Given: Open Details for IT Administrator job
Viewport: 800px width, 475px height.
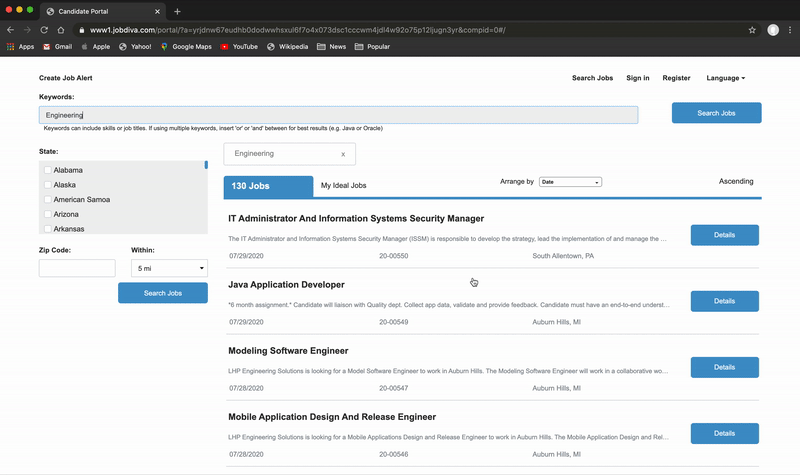Looking at the screenshot, I should [x=724, y=235].
